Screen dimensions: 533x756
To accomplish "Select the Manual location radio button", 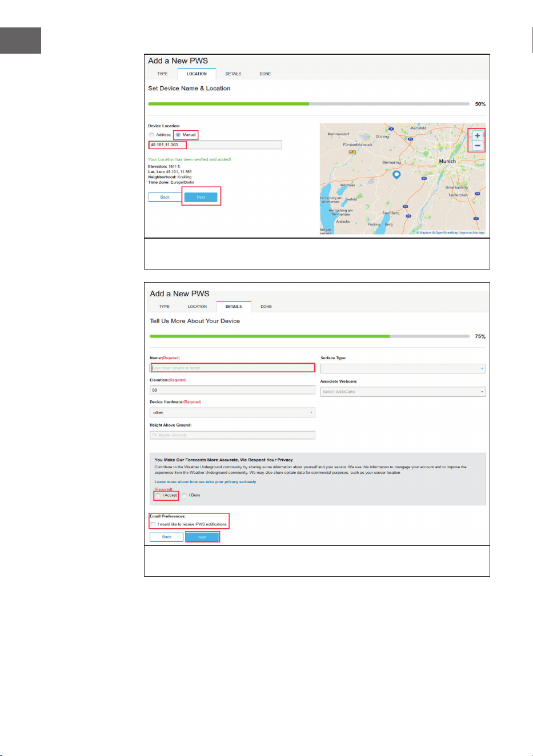I will pos(178,135).
